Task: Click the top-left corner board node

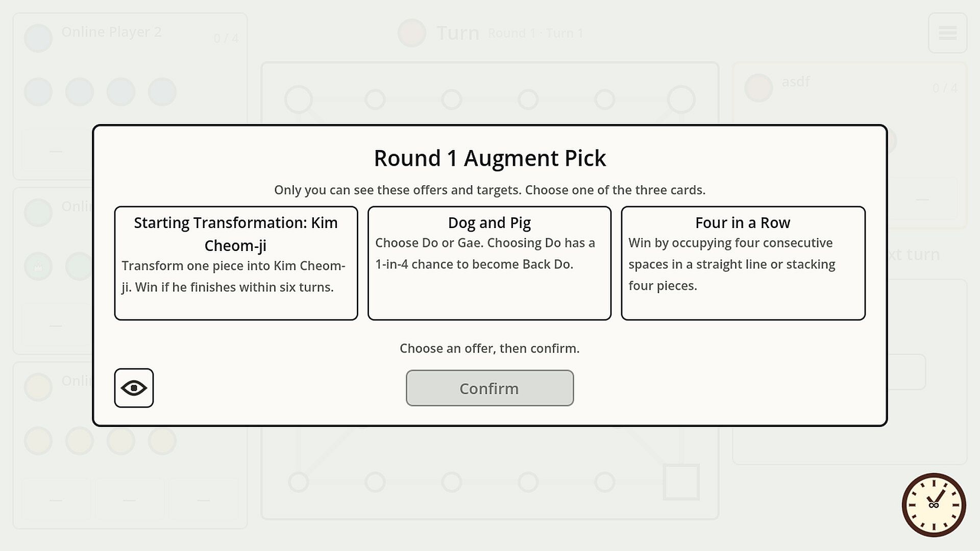Action: pyautogui.click(x=299, y=99)
